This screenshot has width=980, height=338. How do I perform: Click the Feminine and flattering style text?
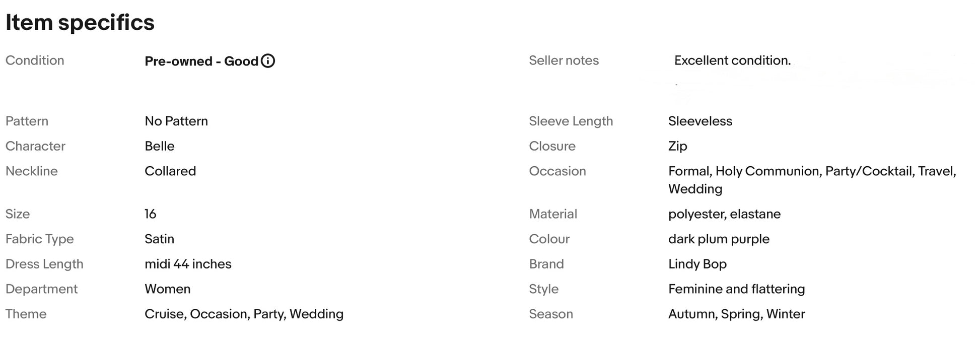736,289
